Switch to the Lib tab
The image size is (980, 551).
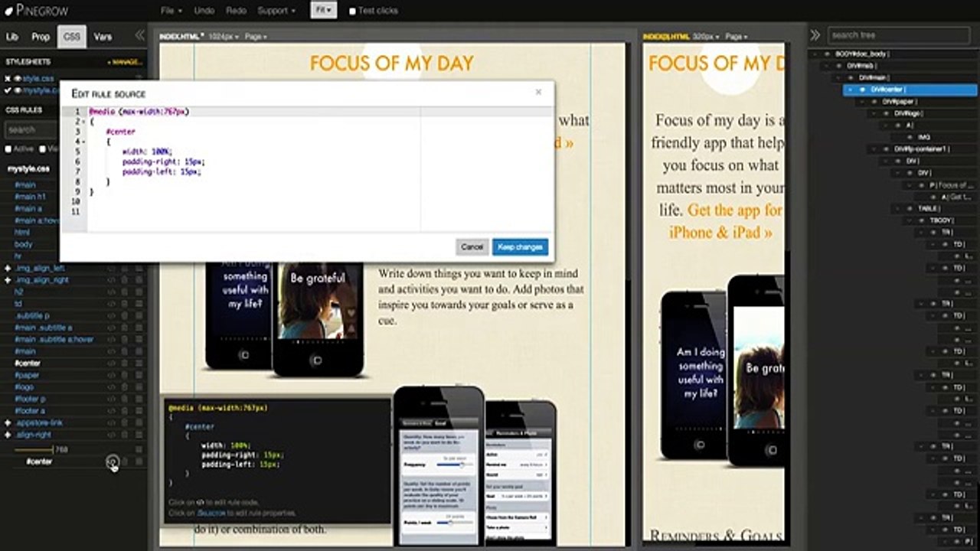tap(12, 36)
